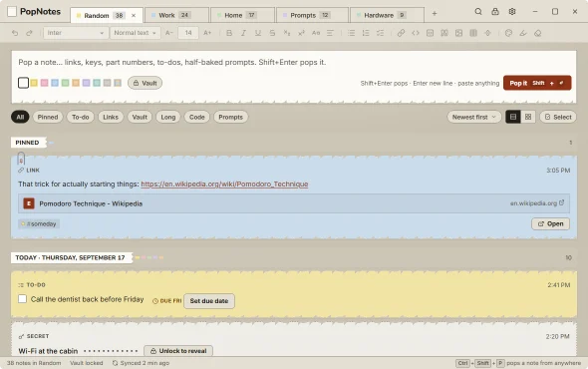Apply subscript formatting
The image size is (588, 369).
tap(287, 33)
